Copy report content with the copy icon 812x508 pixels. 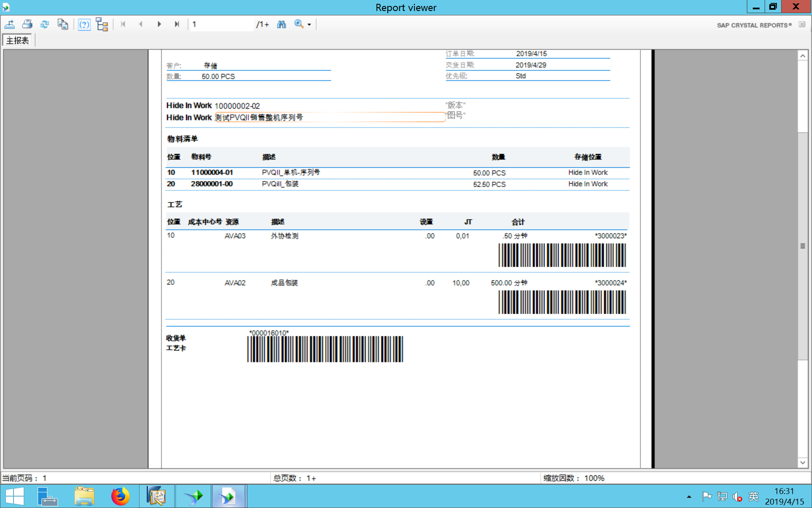coord(63,25)
